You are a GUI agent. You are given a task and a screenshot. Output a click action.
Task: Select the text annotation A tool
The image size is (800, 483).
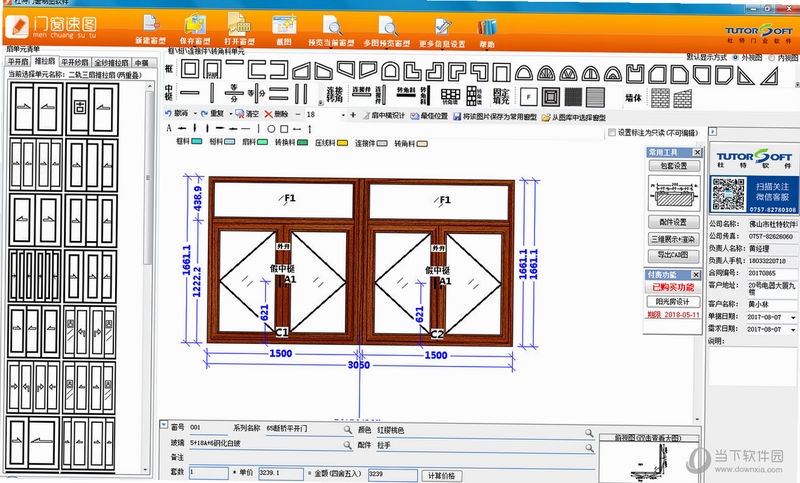tap(169, 128)
